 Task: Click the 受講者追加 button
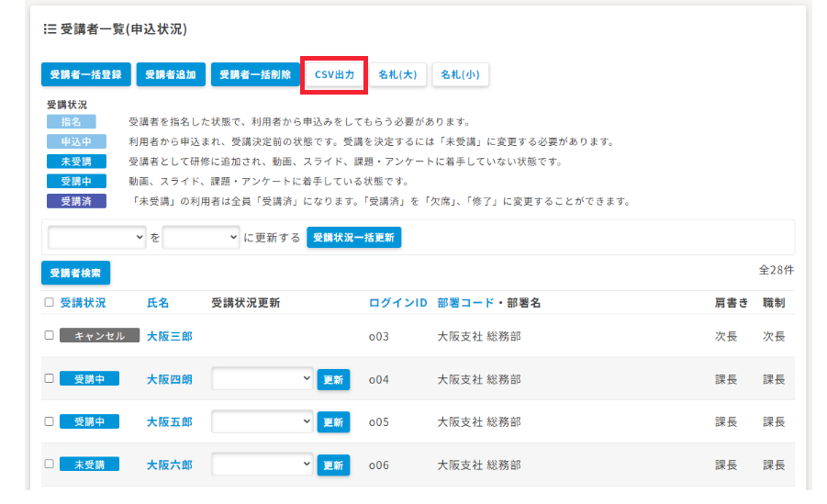tap(171, 74)
